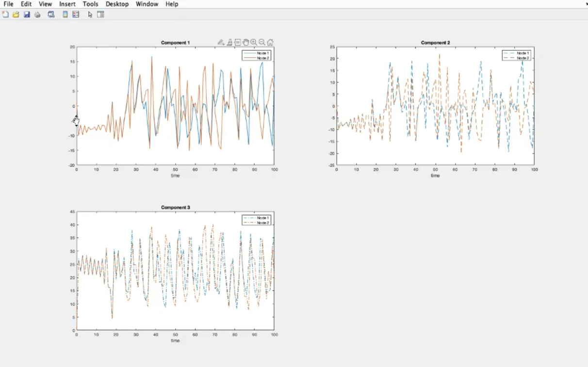588x367 pixels.
Task: Toggle the Zoom Out tool above Component 1
Action: coord(262,43)
